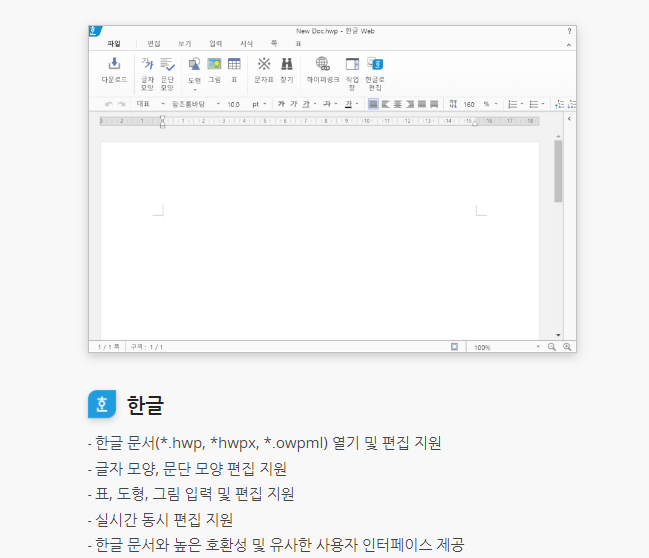This screenshot has height=558, width=649.
Task: Collapse the ribbon with caret button
Action: [x=569, y=45]
